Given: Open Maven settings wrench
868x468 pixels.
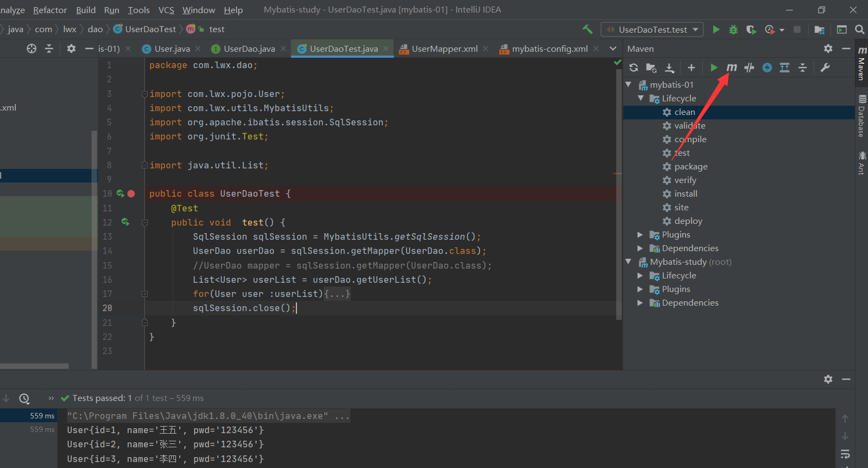Looking at the screenshot, I should point(825,68).
